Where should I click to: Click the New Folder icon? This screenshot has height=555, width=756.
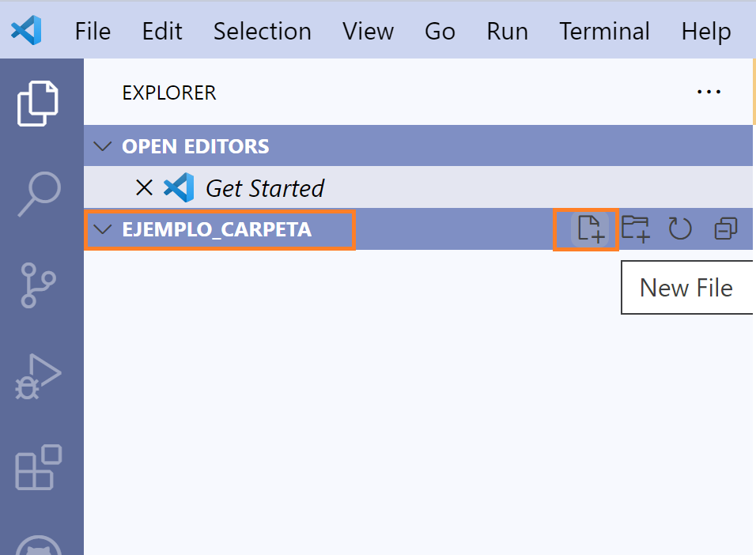click(635, 229)
